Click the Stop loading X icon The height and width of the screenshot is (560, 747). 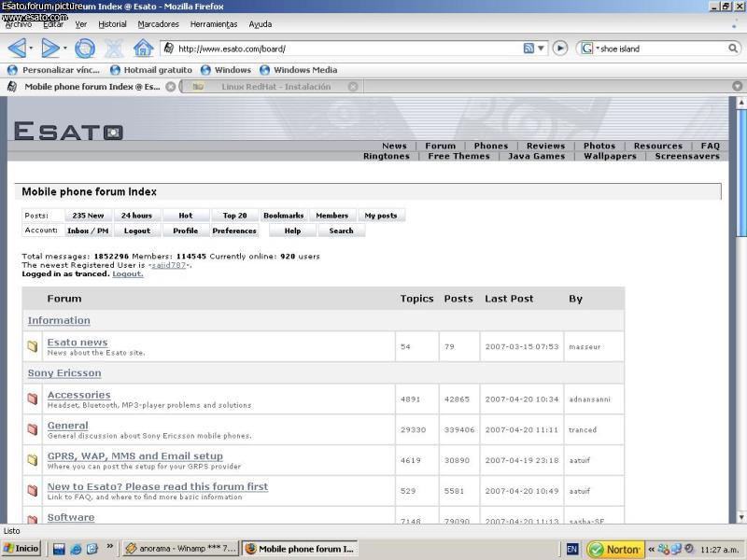click(x=114, y=49)
